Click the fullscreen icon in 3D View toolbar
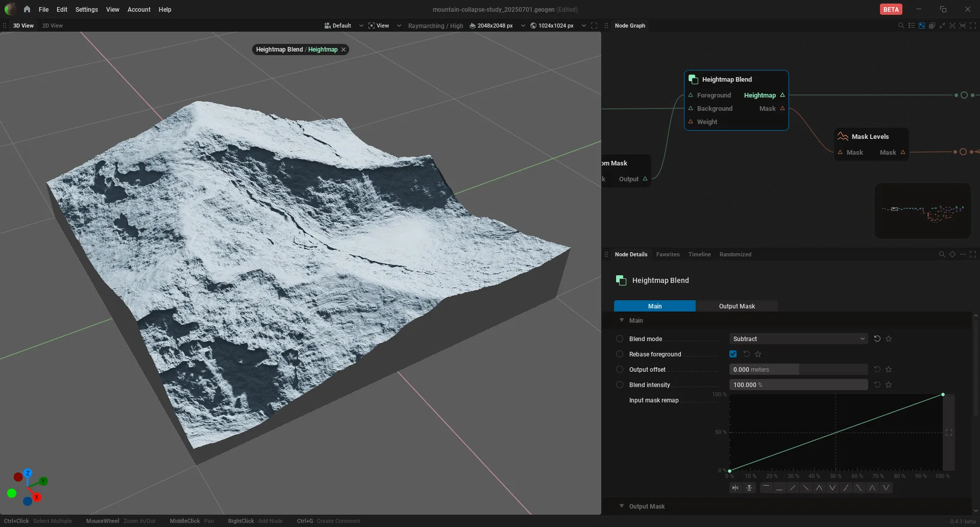Screen dimensions: 980x527 594,26
